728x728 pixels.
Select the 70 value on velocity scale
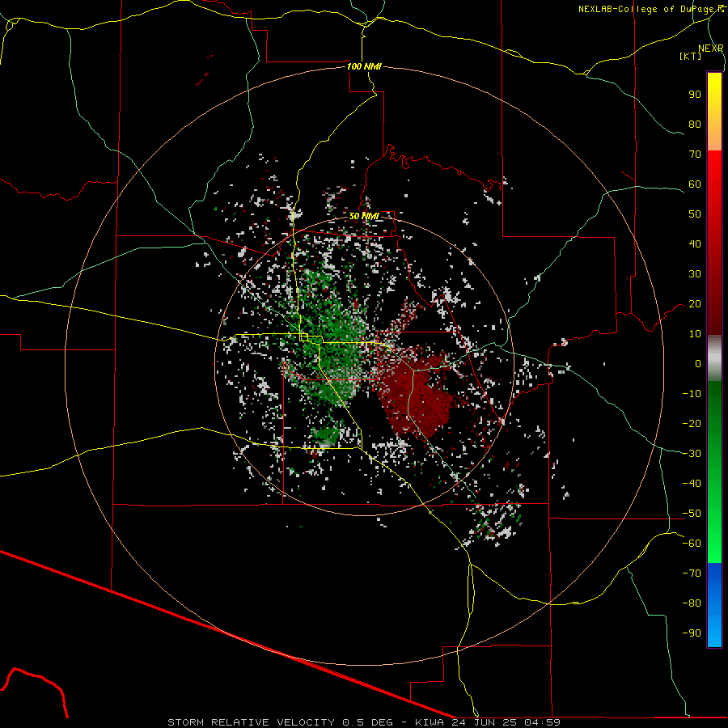click(x=695, y=154)
